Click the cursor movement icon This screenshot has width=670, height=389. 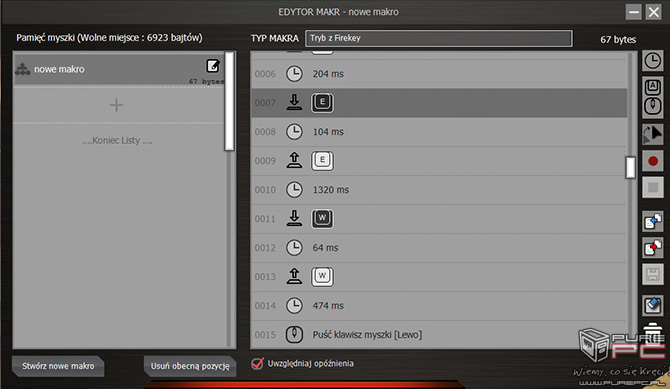tap(652, 134)
